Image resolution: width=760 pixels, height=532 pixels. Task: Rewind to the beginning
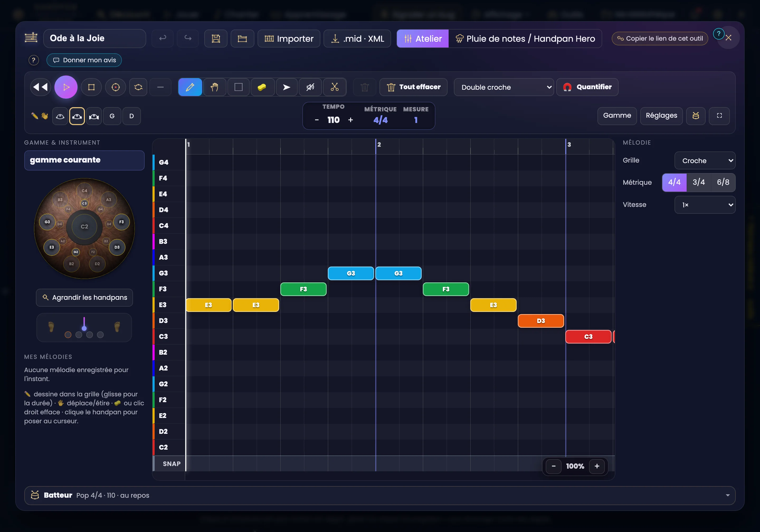pos(40,87)
